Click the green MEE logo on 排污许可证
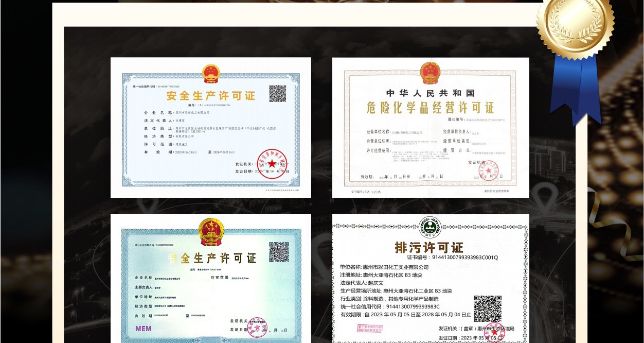 tap(430, 227)
